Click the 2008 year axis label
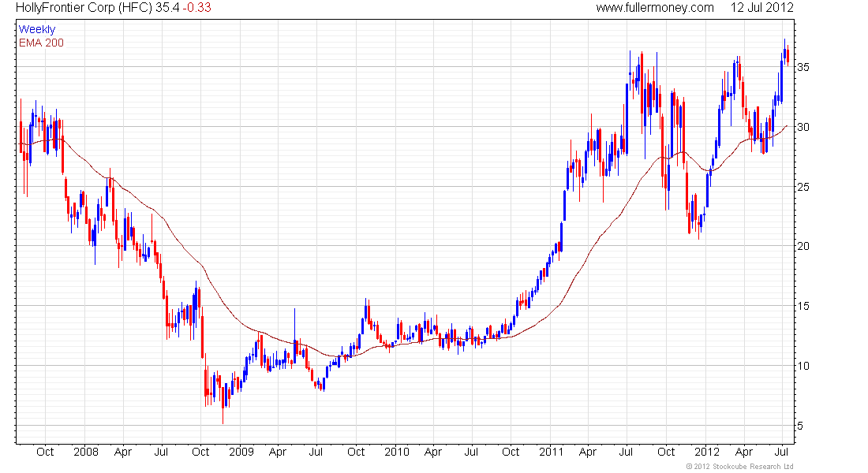 click(86, 452)
